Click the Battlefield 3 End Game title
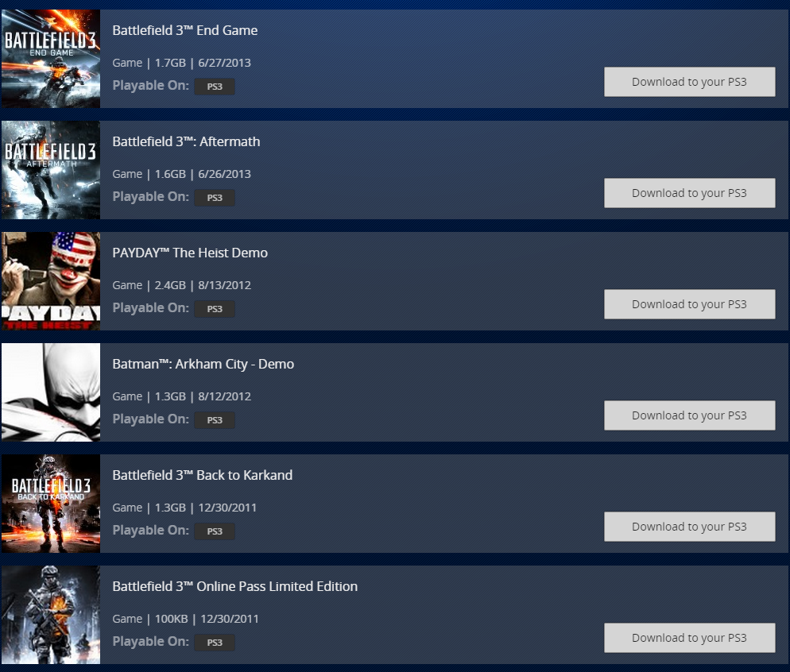790x672 pixels. (185, 30)
